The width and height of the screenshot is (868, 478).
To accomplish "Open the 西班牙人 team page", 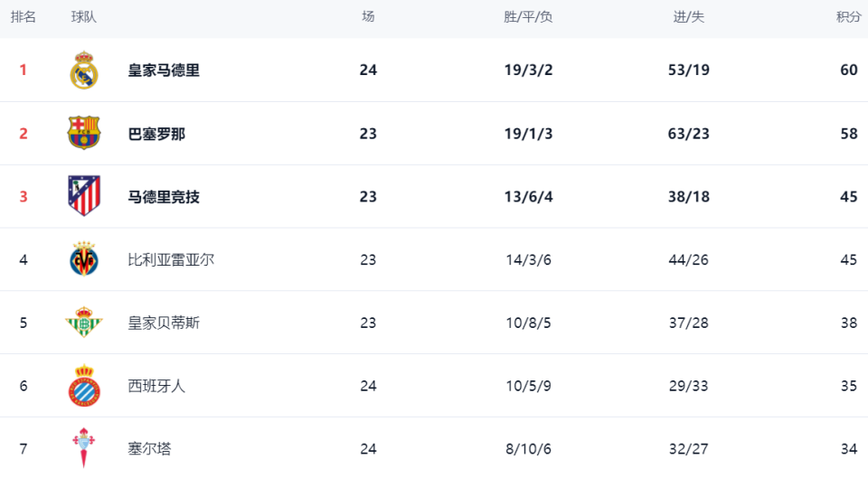I will [156, 386].
